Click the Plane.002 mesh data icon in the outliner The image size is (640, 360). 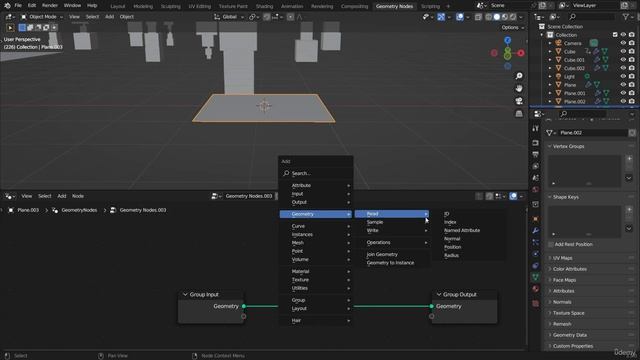click(606, 101)
